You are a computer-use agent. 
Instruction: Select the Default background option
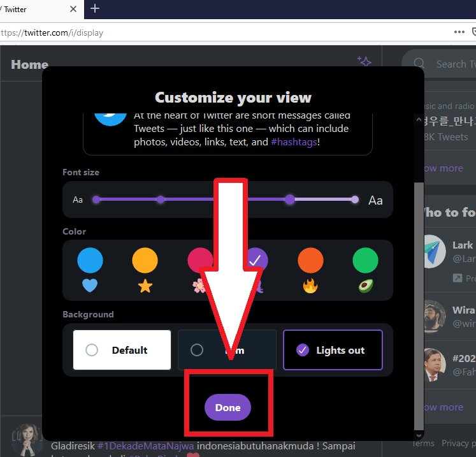pyautogui.click(x=122, y=350)
